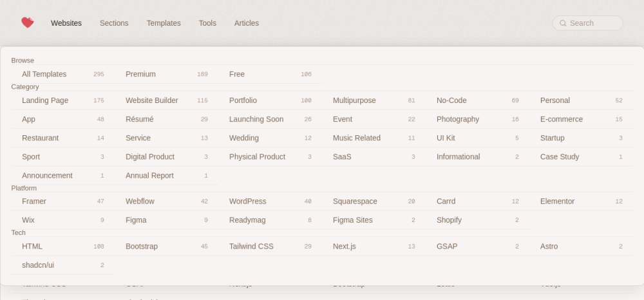View Sport templates
644x300 pixels.
point(63,157)
